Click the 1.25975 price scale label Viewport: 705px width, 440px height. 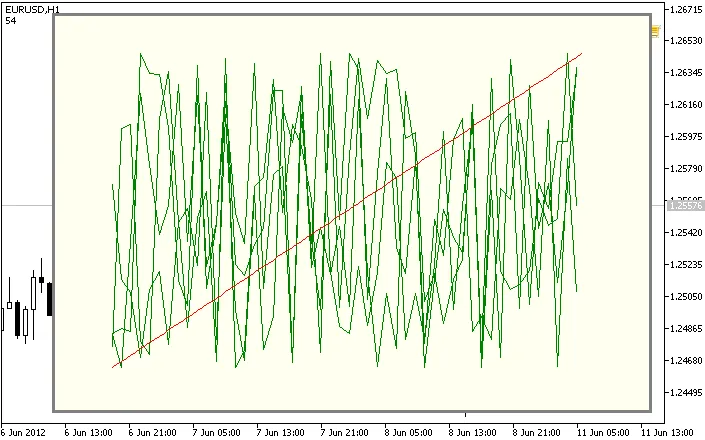click(686, 137)
